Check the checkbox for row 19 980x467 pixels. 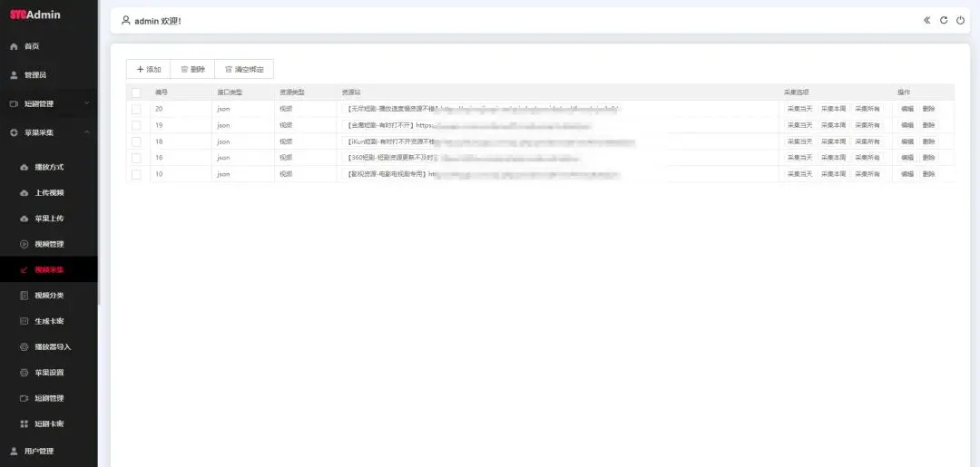coord(136,125)
